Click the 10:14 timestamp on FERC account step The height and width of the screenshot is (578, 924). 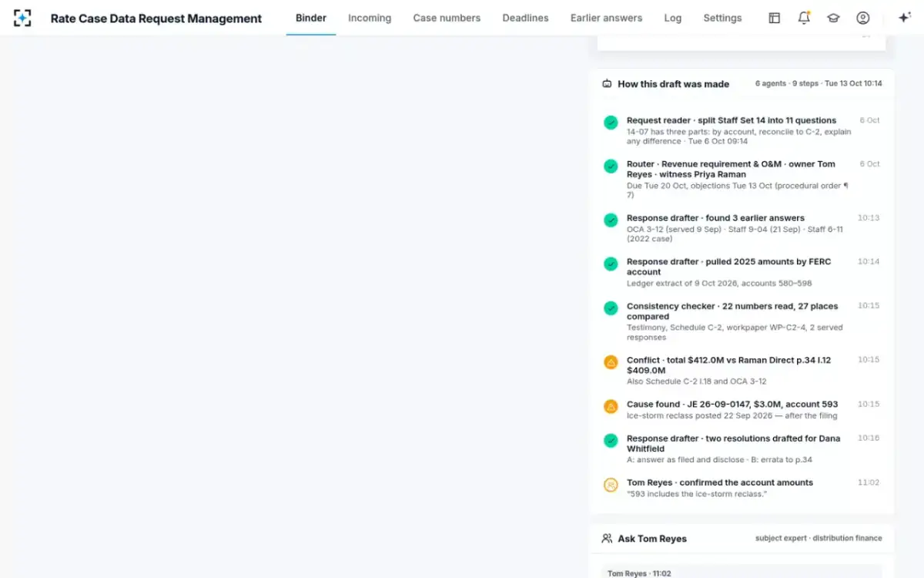pyautogui.click(x=868, y=261)
